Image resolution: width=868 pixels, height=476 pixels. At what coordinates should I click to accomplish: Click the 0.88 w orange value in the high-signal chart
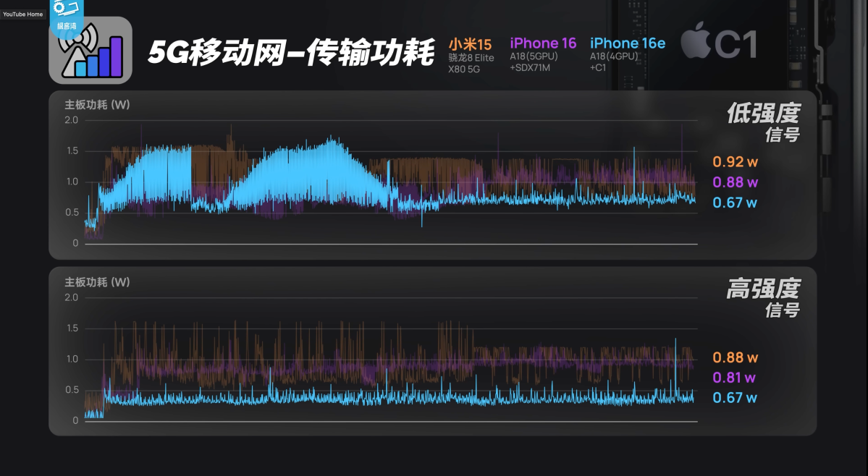(735, 357)
